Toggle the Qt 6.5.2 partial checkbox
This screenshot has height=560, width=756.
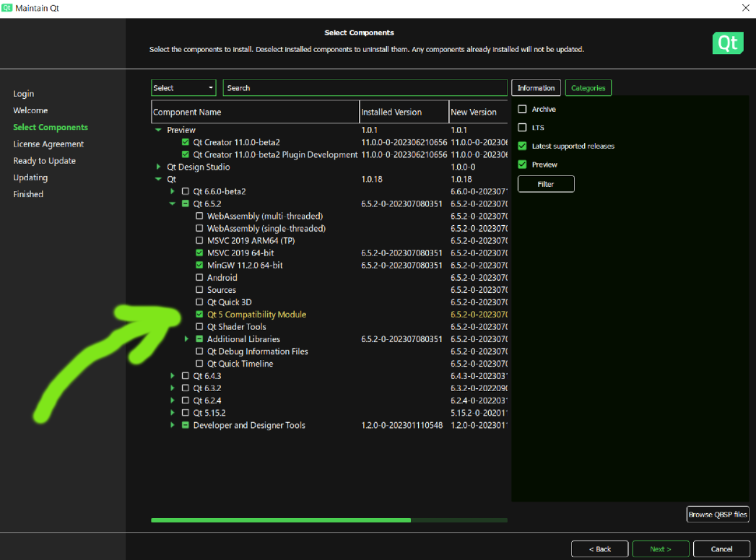coord(185,204)
